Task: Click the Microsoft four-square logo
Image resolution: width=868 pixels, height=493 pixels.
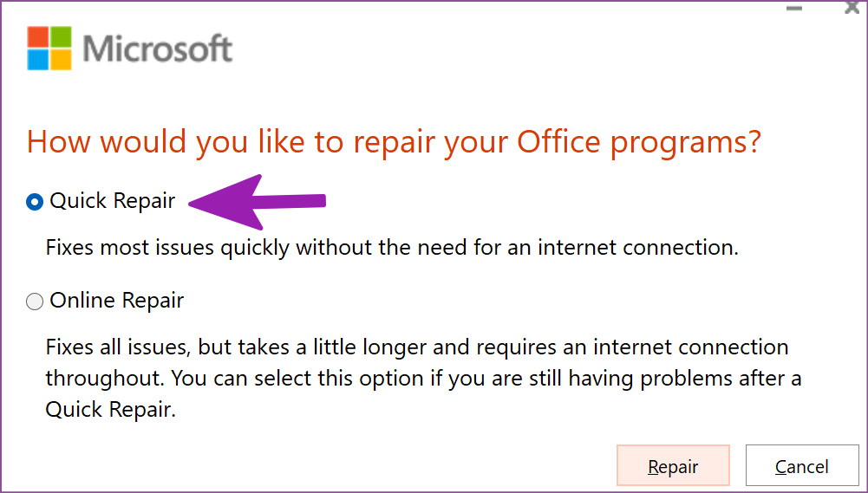Action: [x=49, y=49]
